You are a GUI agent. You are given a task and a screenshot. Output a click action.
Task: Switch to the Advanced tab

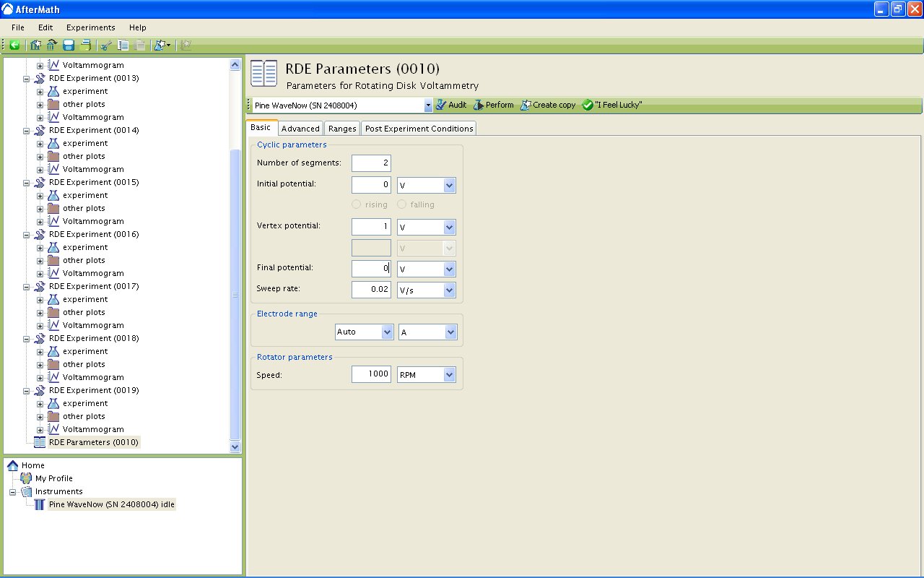(300, 129)
